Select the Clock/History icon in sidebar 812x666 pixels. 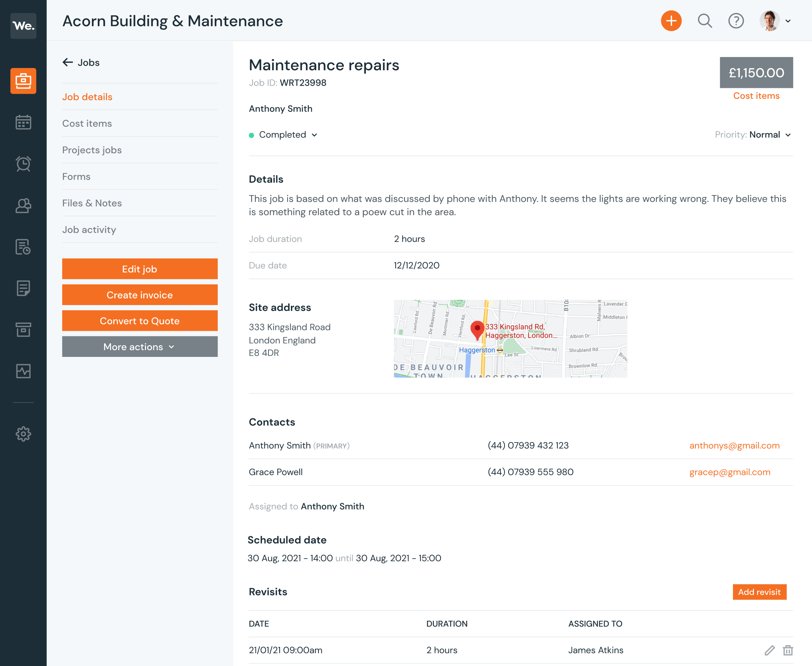tap(24, 164)
